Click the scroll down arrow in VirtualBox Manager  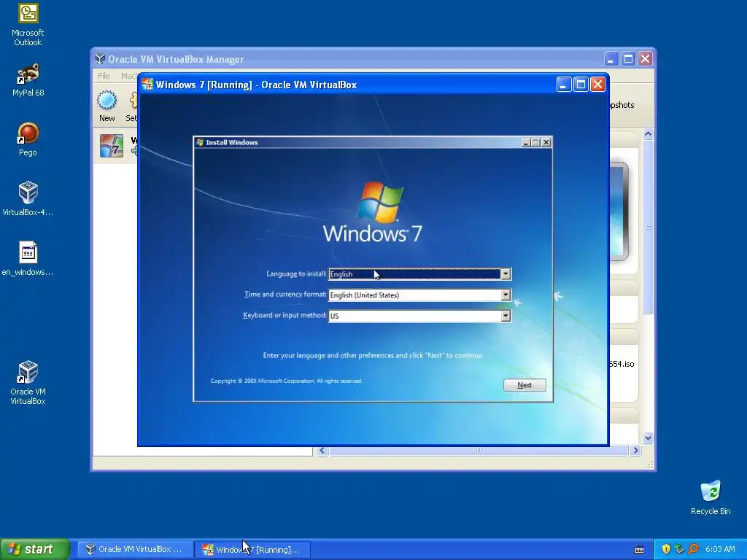pyautogui.click(x=648, y=437)
